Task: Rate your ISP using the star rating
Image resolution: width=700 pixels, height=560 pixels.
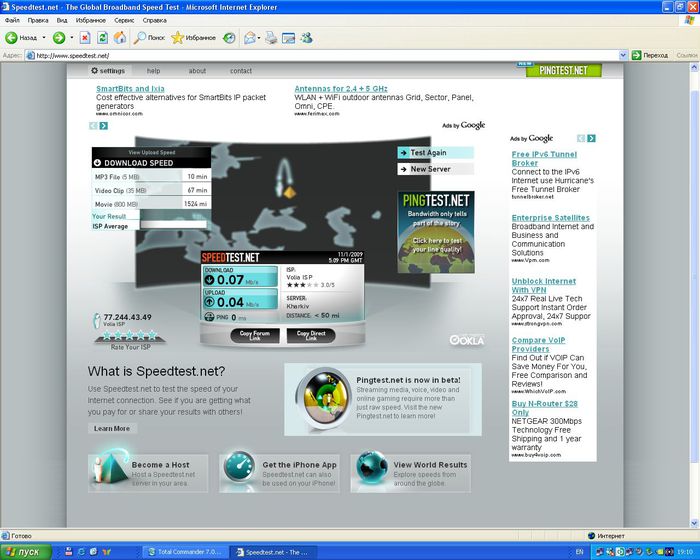Action: click(x=130, y=335)
